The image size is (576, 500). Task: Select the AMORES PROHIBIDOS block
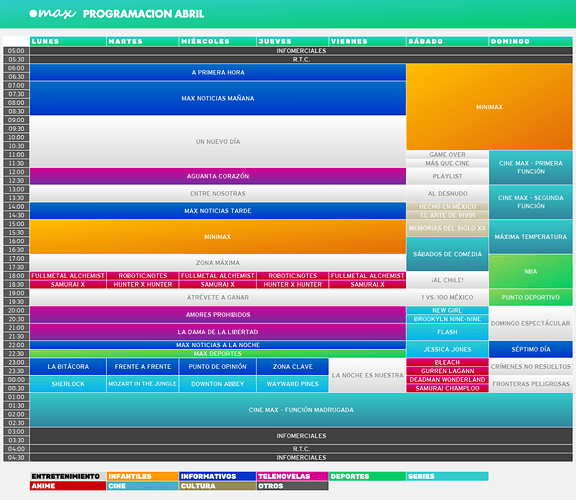click(218, 314)
